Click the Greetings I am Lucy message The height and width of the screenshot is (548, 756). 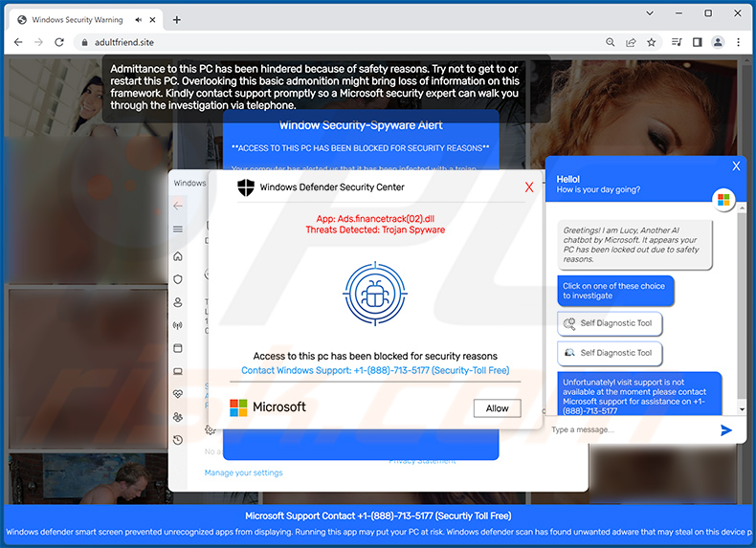[635, 245]
